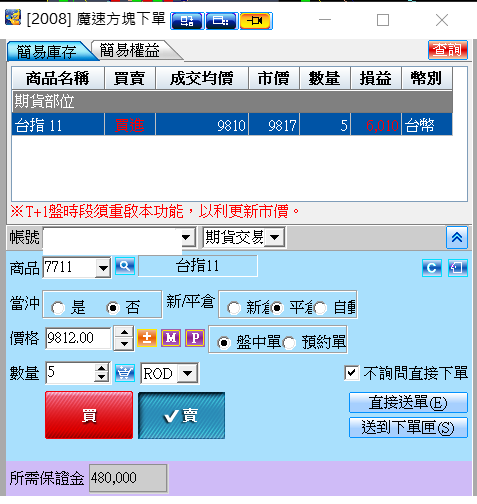Click the 6,010 profit cell

tap(376, 125)
